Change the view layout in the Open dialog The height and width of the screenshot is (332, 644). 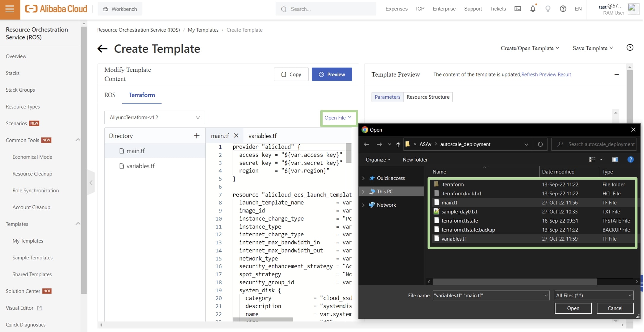593,159
